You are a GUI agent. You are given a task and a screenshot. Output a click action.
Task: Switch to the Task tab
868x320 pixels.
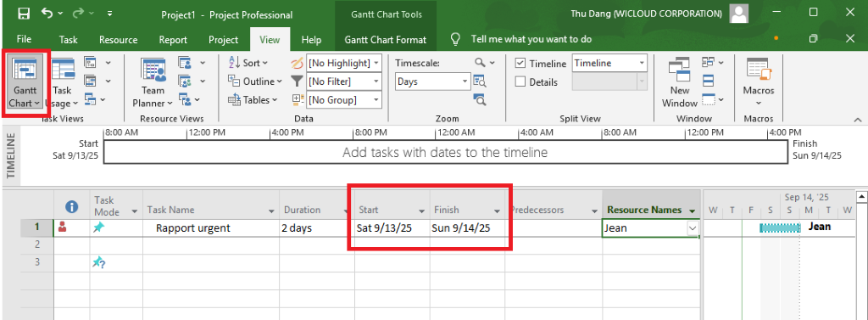click(x=69, y=39)
